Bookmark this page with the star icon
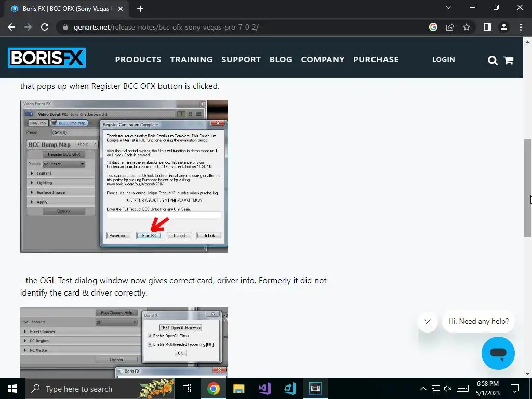The height and width of the screenshot is (399, 532). click(467, 27)
